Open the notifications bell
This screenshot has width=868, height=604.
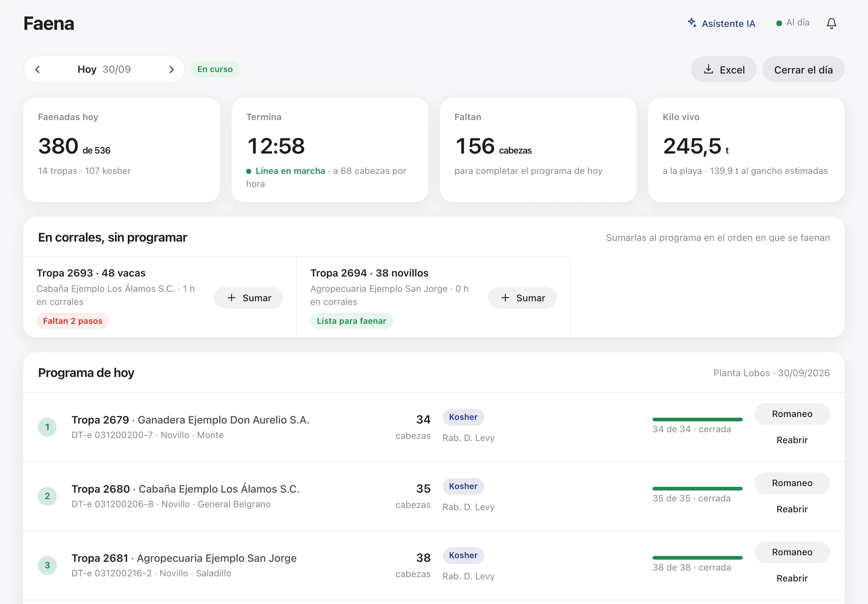(831, 23)
